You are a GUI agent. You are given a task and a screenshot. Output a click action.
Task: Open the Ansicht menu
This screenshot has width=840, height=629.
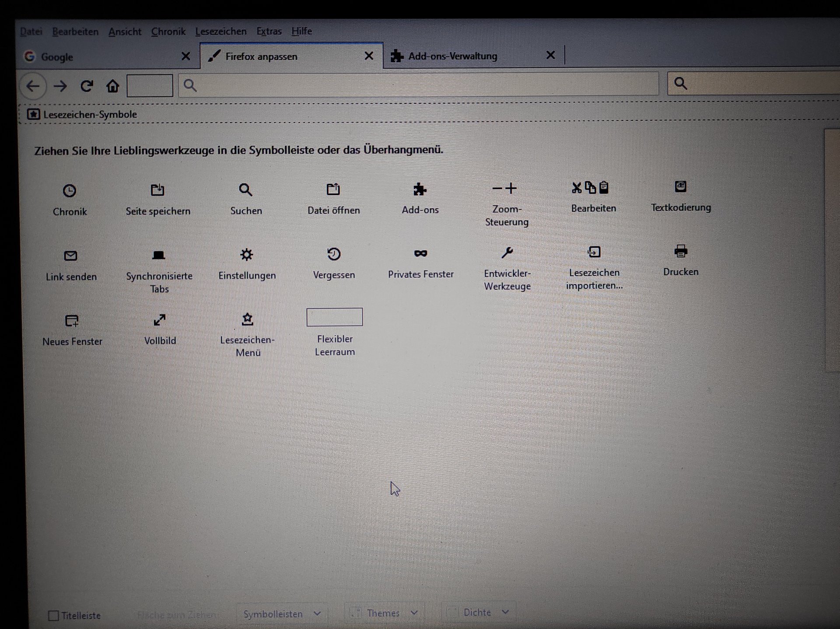coord(125,32)
